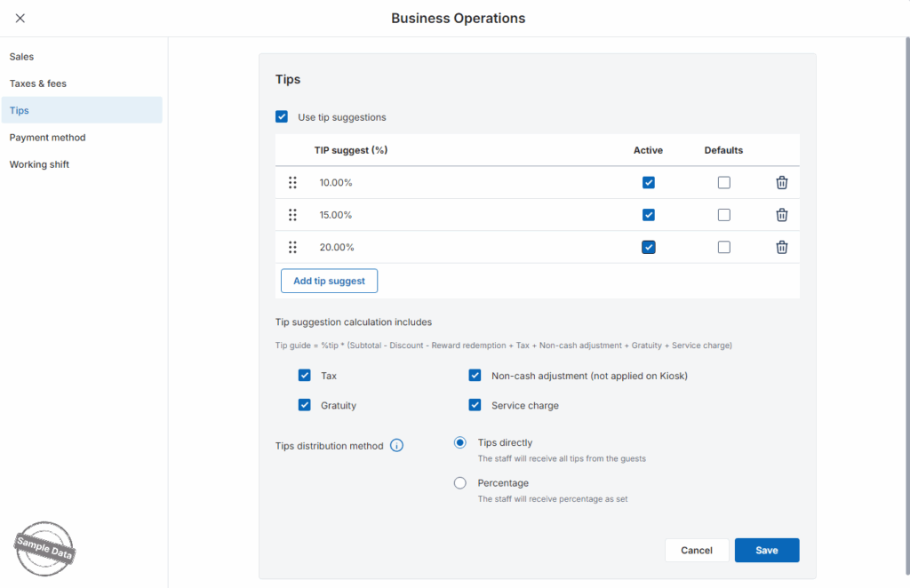Close the Business Operations window

20,18
